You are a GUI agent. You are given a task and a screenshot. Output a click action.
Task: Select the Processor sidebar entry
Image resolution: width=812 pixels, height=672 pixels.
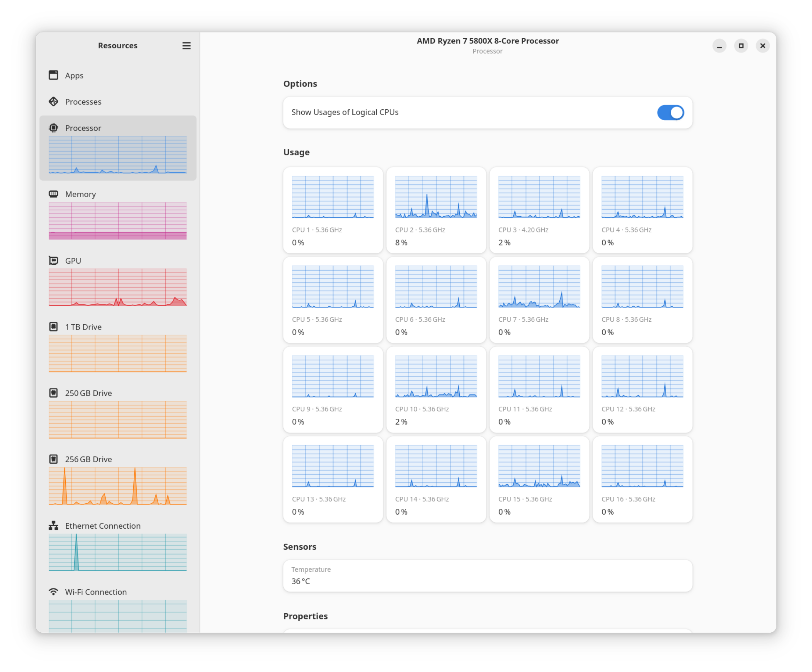click(x=118, y=148)
